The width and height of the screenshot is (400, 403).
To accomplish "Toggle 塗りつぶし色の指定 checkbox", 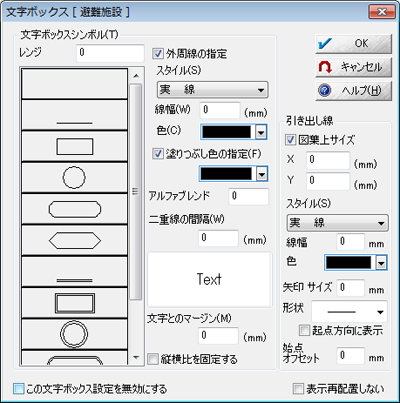I will point(158,154).
